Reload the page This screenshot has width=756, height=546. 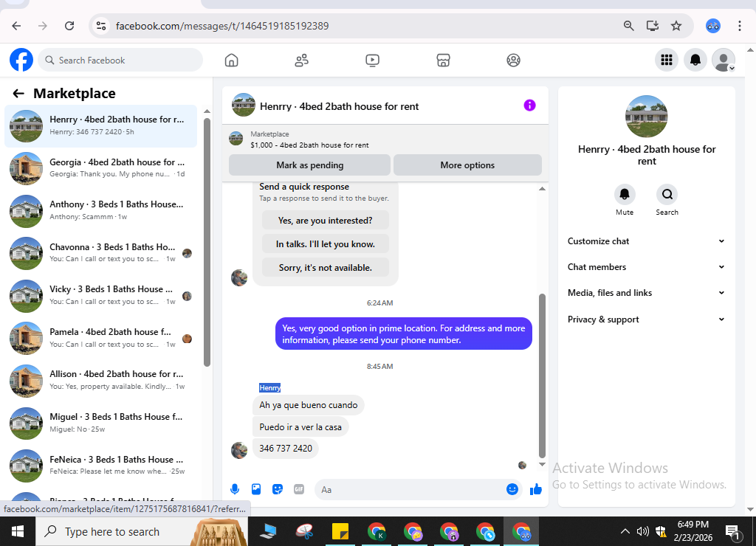pyautogui.click(x=69, y=26)
